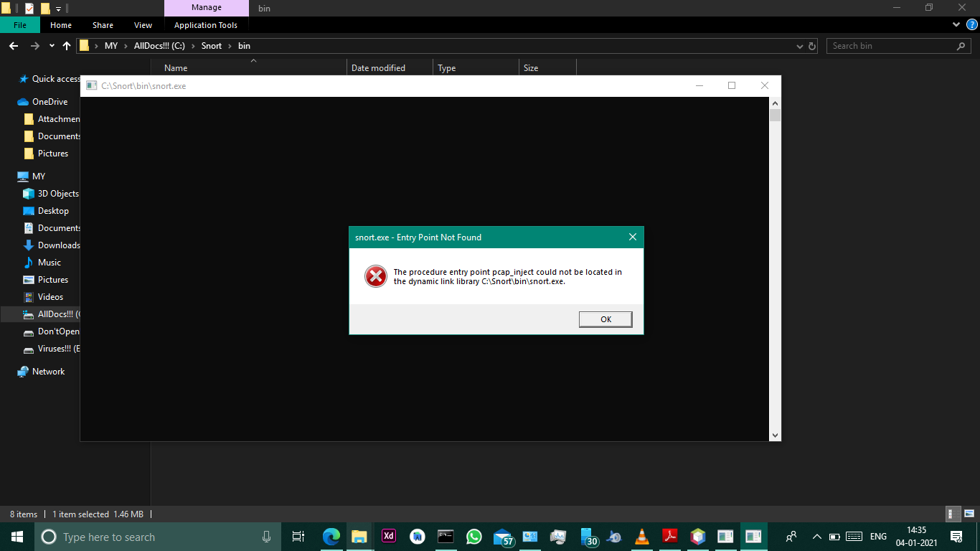Open the Share ribbon tab
This screenshot has width=980, height=551.
pos(103,25)
